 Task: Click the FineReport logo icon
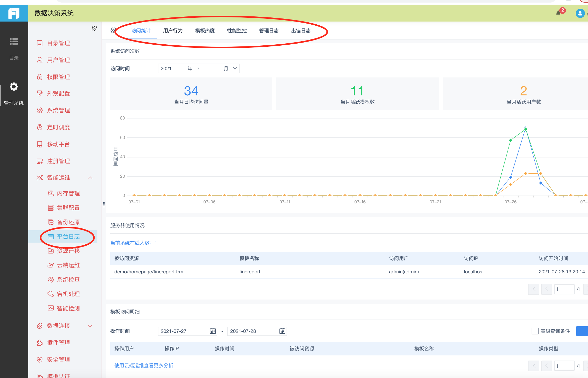pos(14,13)
